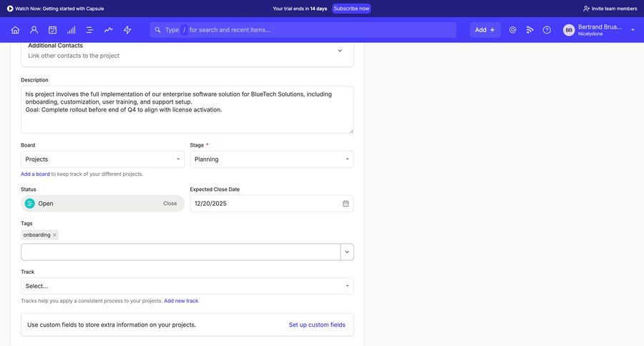Open the activity feed icon
The image size is (644, 346).
coord(530,30)
